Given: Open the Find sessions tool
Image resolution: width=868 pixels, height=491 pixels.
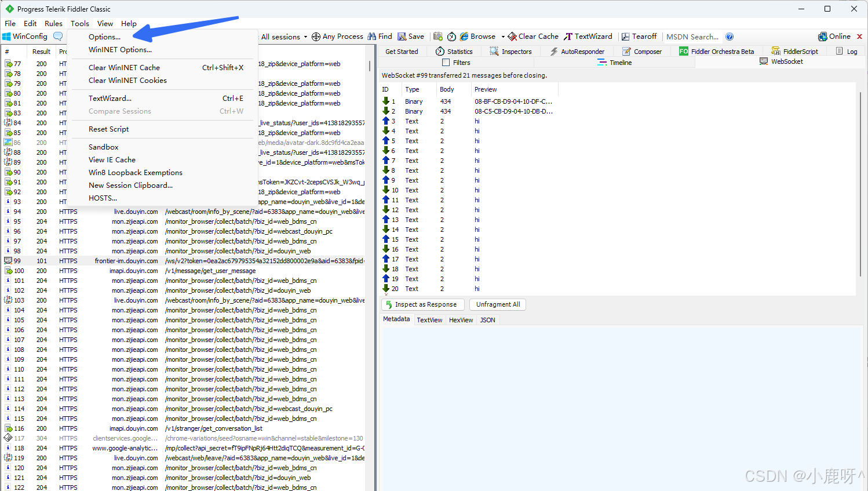Looking at the screenshot, I should (380, 36).
